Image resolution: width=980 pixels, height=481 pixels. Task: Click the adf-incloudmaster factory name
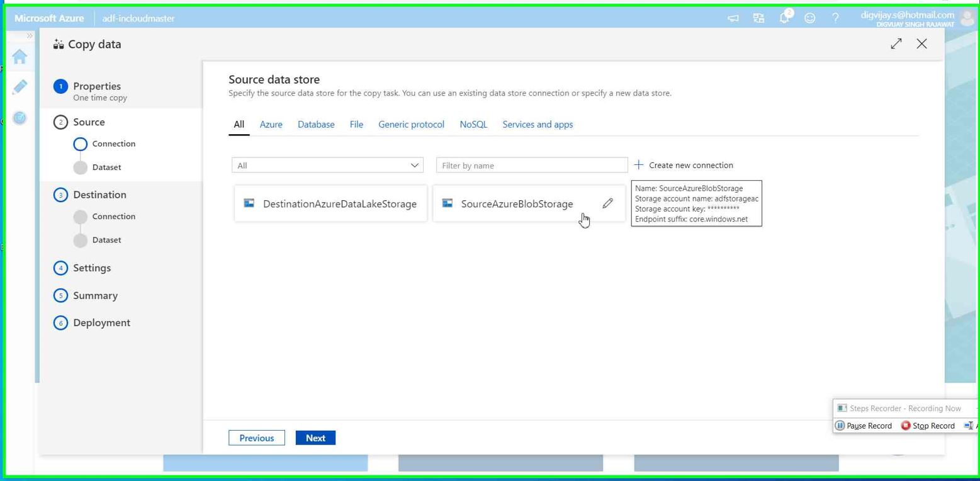[x=138, y=18]
